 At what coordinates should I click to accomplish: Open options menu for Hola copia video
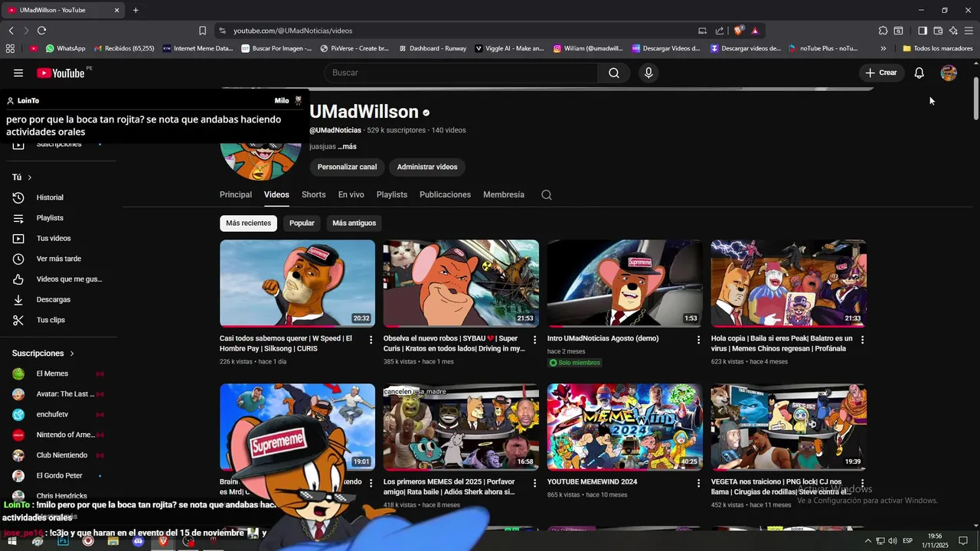pos(862,339)
